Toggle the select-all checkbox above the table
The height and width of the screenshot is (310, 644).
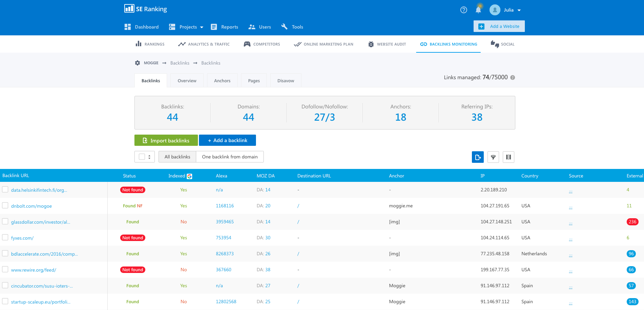[x=142, y=156]
